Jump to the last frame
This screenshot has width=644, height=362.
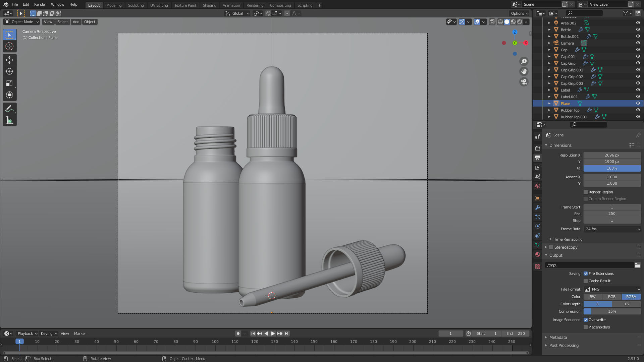[x=286, y=334]
